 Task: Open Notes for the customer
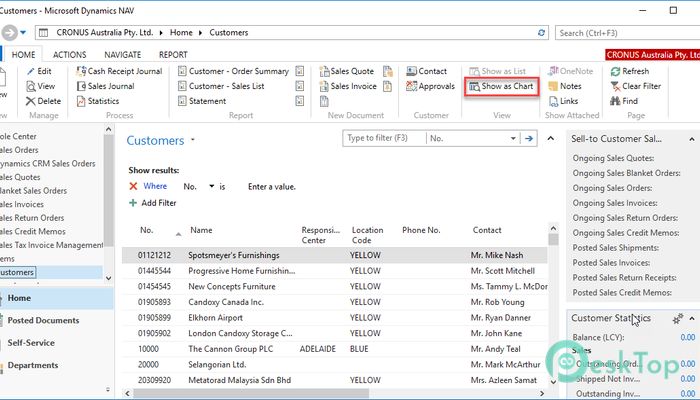(x=565, y=86)
